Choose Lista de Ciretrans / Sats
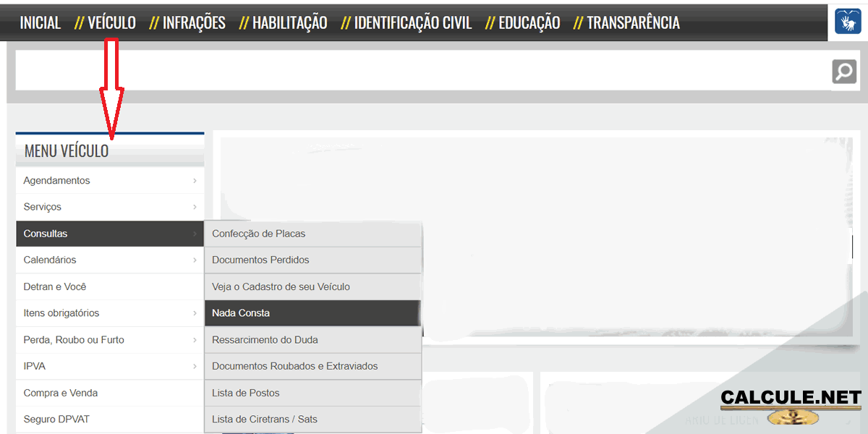This screenshot has width=868, height=434. (x=312, y=420)
